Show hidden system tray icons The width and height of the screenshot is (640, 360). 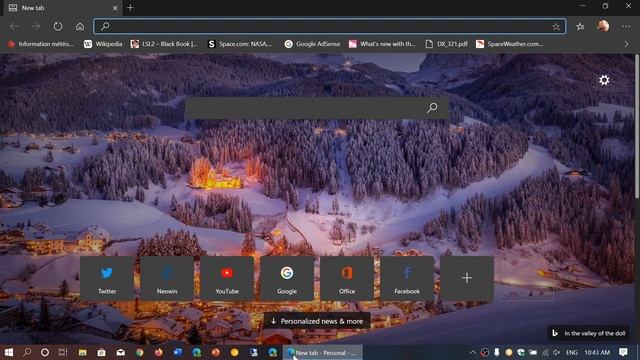(473, 352)
